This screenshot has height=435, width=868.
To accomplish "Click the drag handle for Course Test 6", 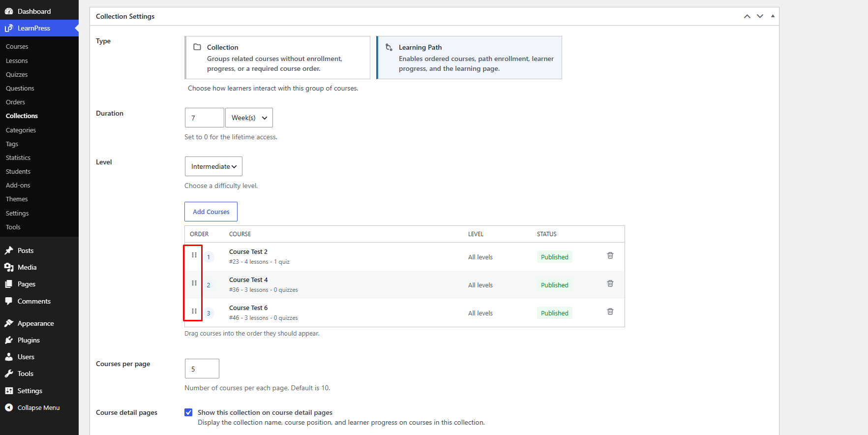I will coord(194,311).
